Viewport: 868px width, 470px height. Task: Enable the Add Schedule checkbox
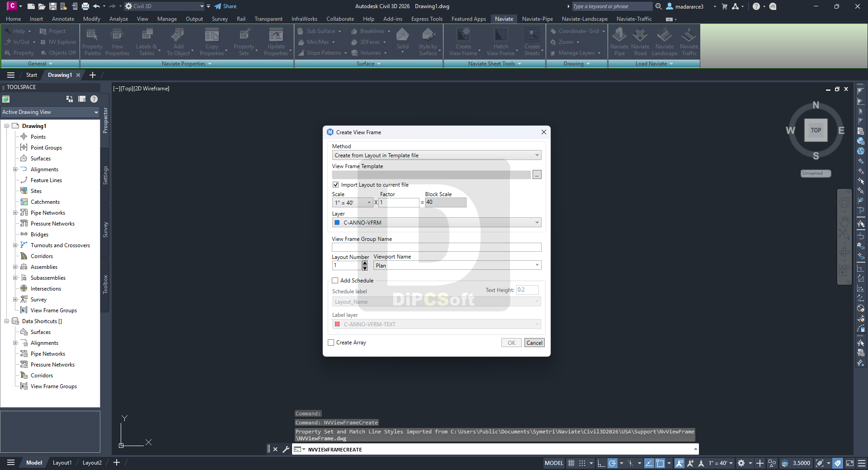tap(335, 280)
